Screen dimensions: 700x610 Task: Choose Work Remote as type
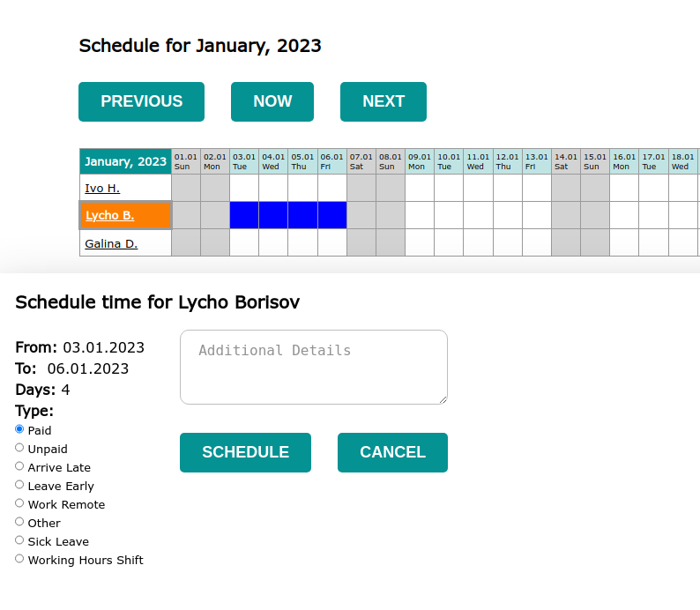click(19, 503)
